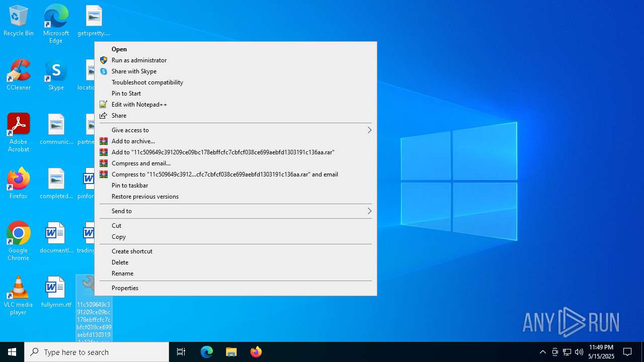Choose Share with Skype
This screenshot has height=362, width=644.
[x=235, y=71]
